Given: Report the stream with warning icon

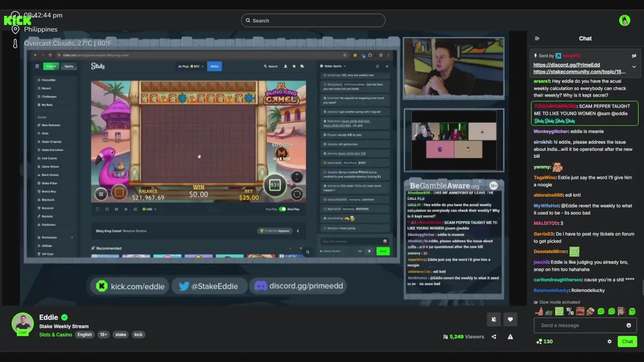Looking at the screenshot, I should click(510, 337).
